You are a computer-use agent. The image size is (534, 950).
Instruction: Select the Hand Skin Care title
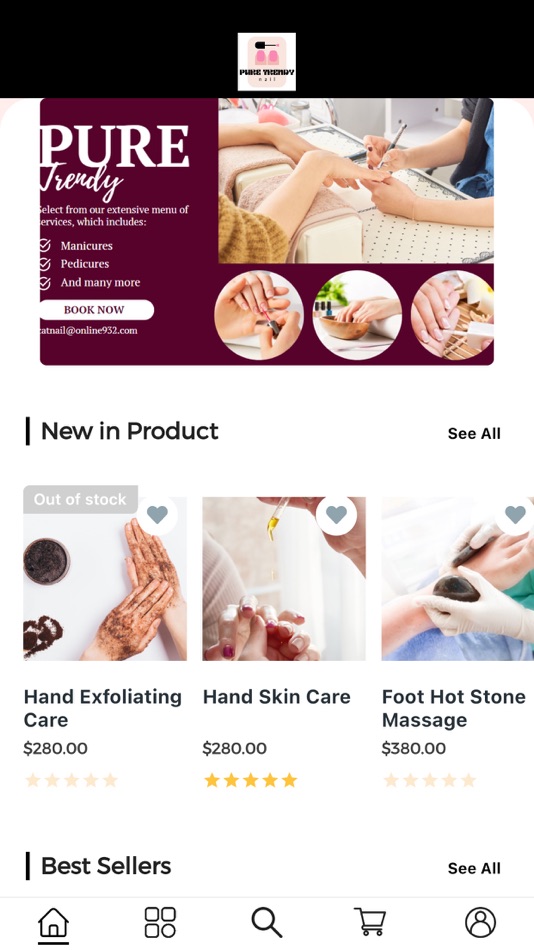coord(276,697)
